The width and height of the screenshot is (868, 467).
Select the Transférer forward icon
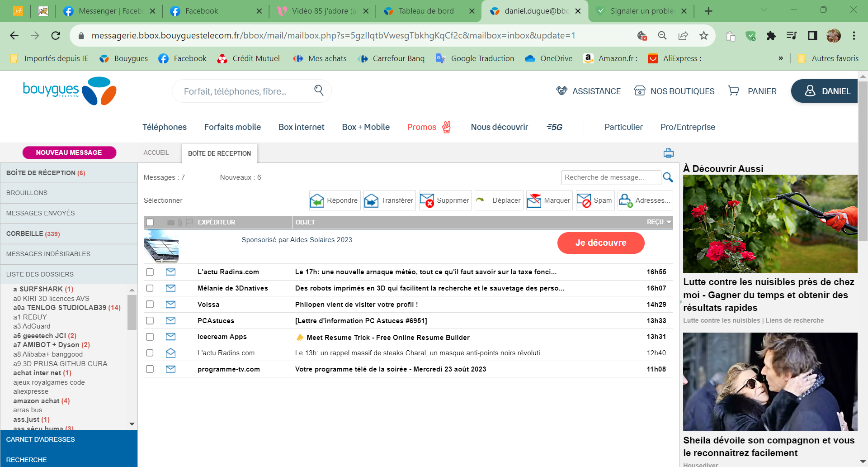pyautogui.click(x=371, y=200)
